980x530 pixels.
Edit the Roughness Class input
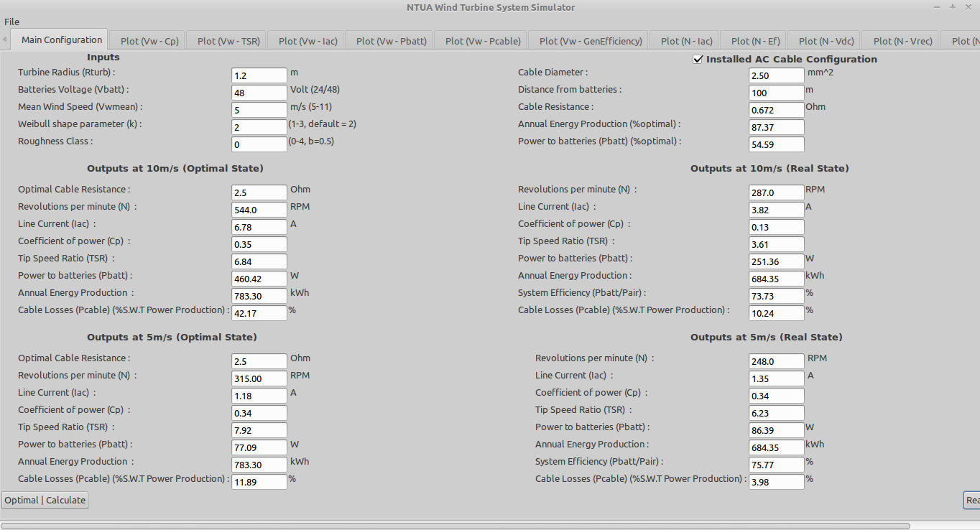[x=259, y=144]
